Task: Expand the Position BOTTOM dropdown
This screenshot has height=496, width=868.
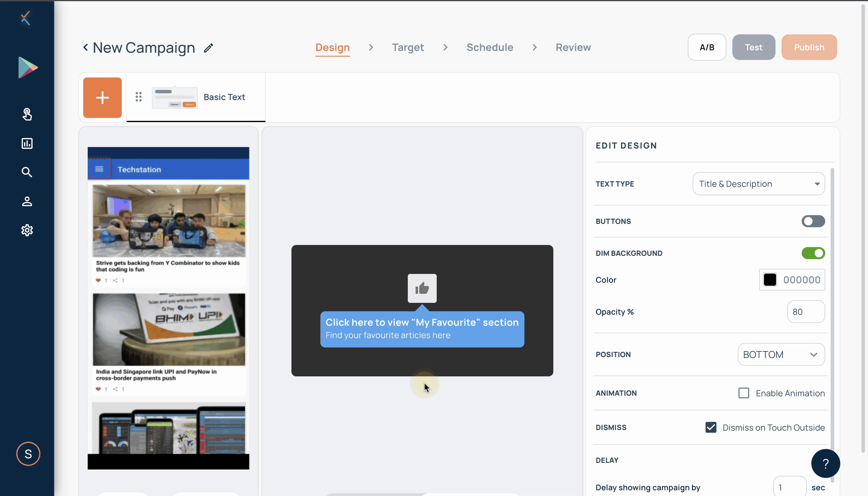Action: [781, 355]
